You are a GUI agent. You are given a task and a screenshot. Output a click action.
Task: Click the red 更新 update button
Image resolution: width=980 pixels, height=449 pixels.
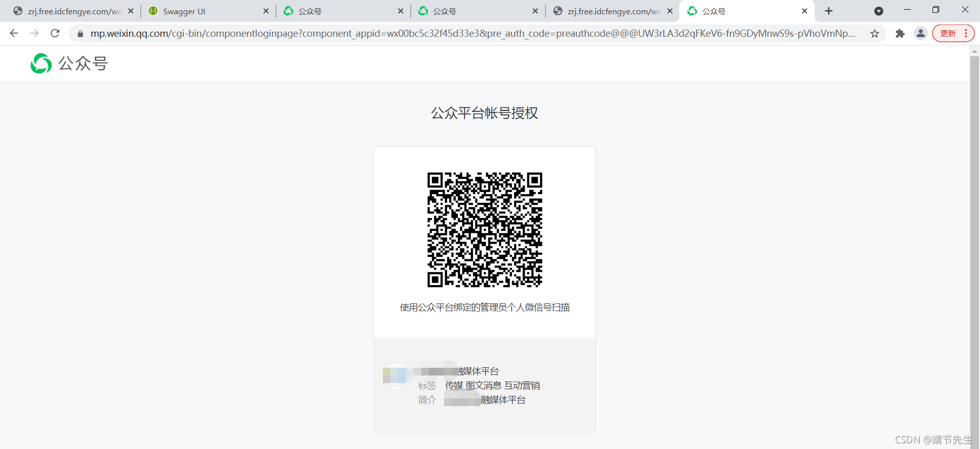click(953, 34)
